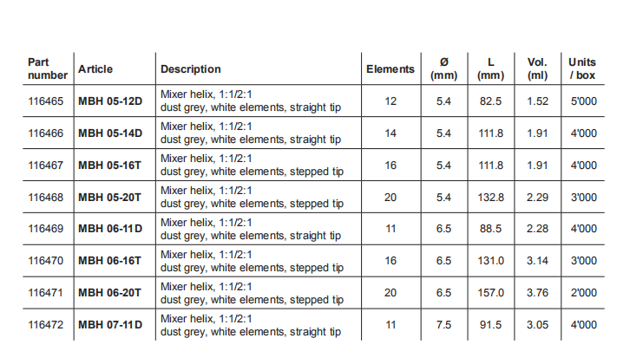Click the 5'000 units per box value
Image resolution: width=630 pixels, height=364 pixels.
tap(582, 101)
